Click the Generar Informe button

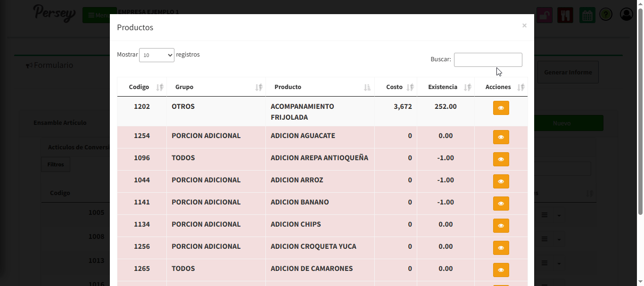(x=568, y=73)
